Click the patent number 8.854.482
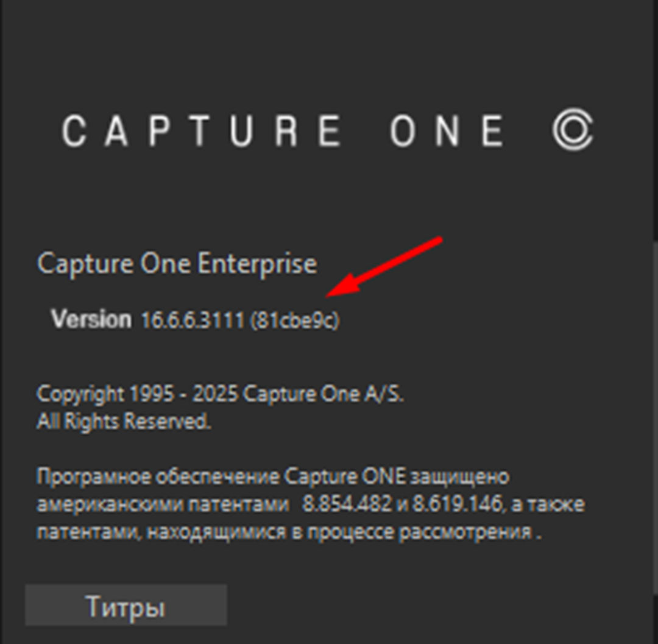This screenshot has height=644, width=658. (345, 504)
